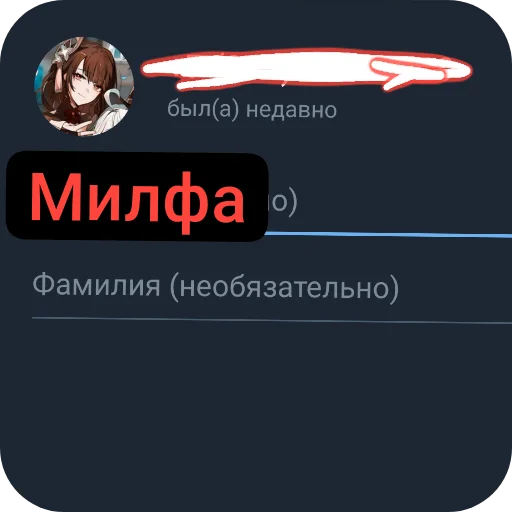Click the blue underline of the active field

pos(388,235)
